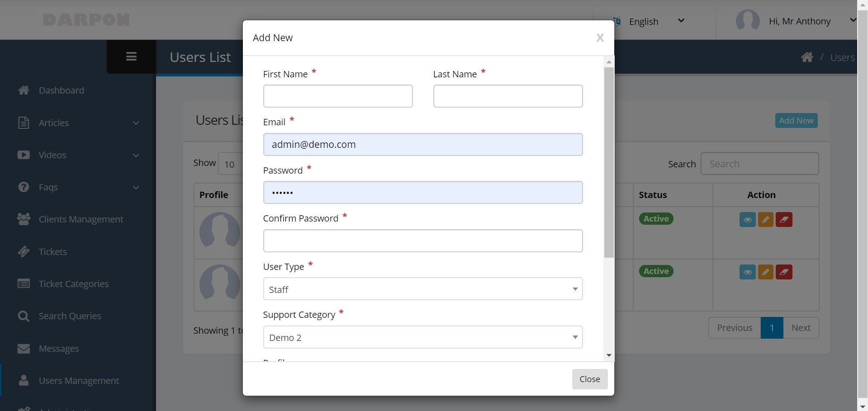This screenshot has height=411, width=868.
Task: Open the User Type dropdown
Action: [x=422, y=289]
